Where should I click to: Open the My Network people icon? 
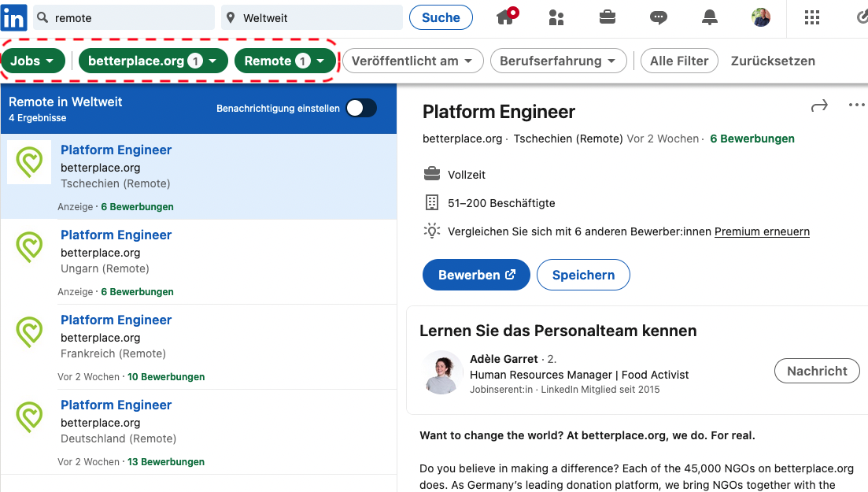[556, 18]
